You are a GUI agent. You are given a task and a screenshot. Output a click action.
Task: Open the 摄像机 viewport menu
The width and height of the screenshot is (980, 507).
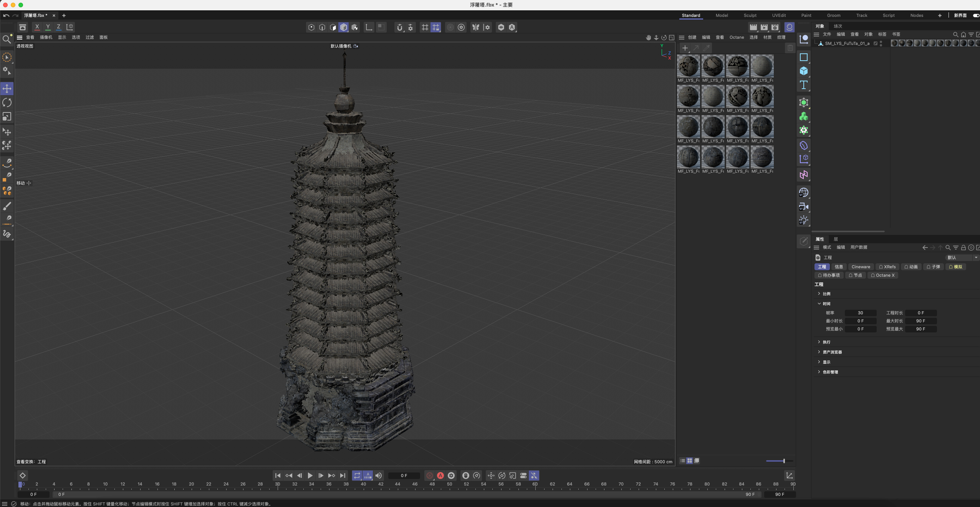click(x=46, y=37)
